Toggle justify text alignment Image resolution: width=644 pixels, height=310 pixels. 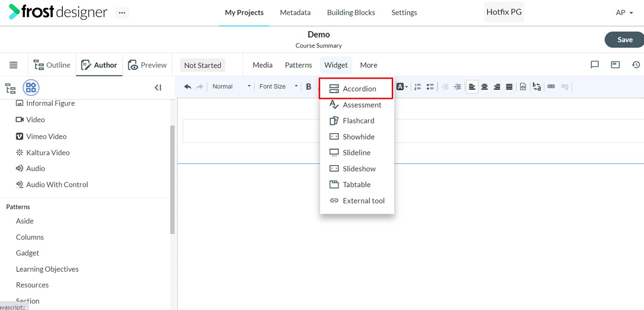coord(509,86)
